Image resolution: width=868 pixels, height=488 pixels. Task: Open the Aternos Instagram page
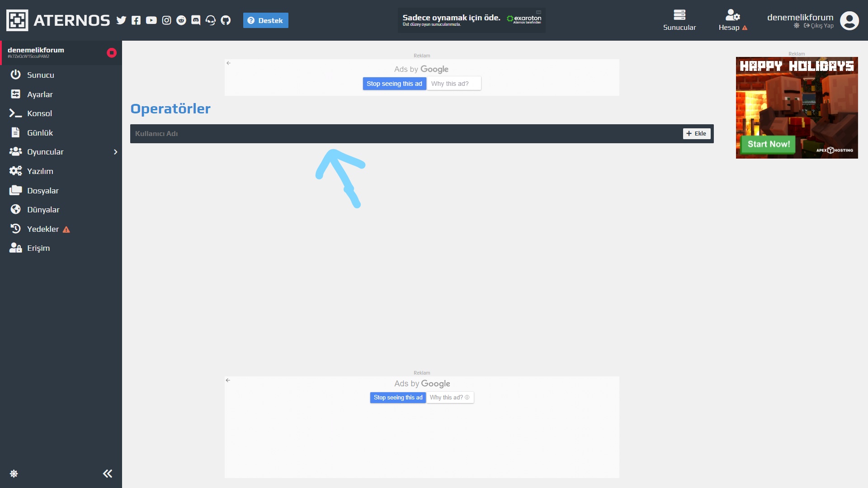(x=166, y=20)
